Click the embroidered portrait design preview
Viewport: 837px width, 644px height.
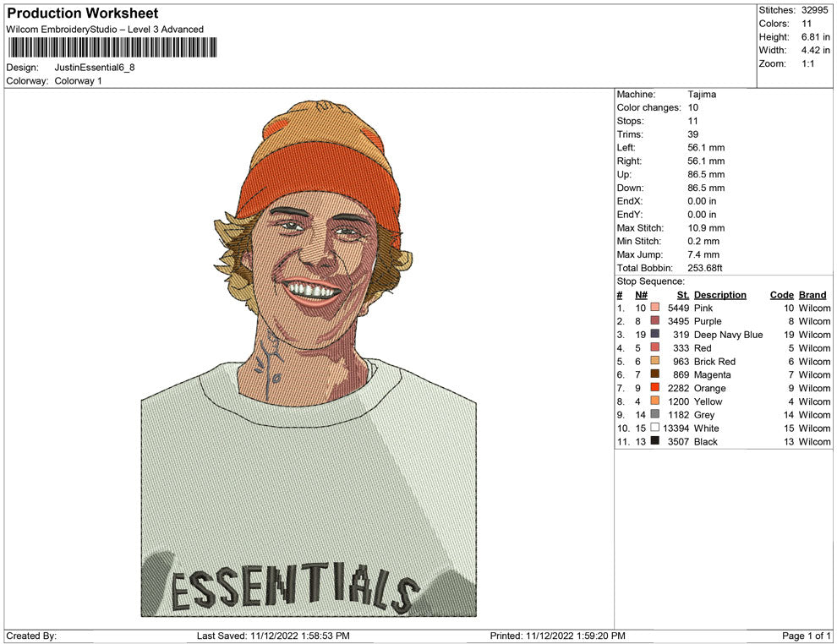[x=309, y=358]
